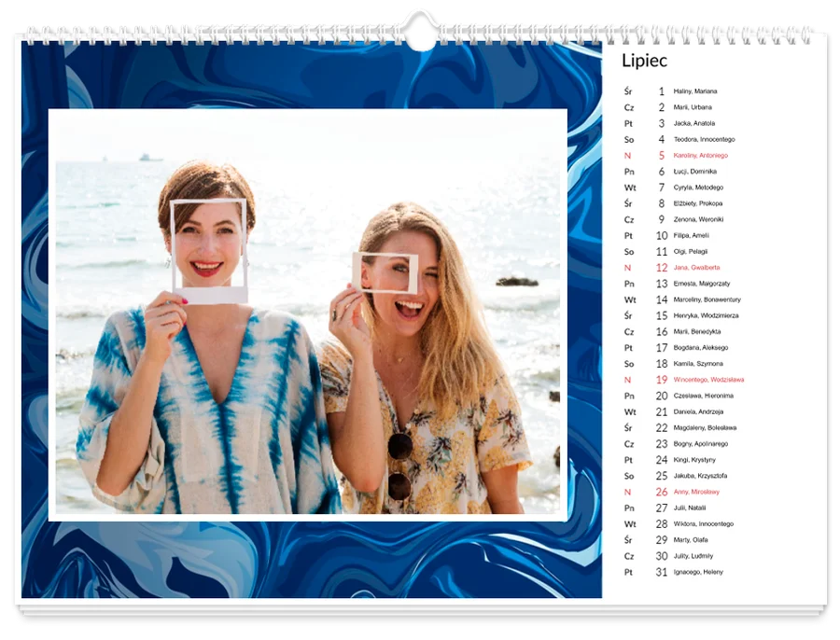
Task: Select the red "Karoliny, Antoniego" Sunday entry
Action: click(x=700, y=156)
